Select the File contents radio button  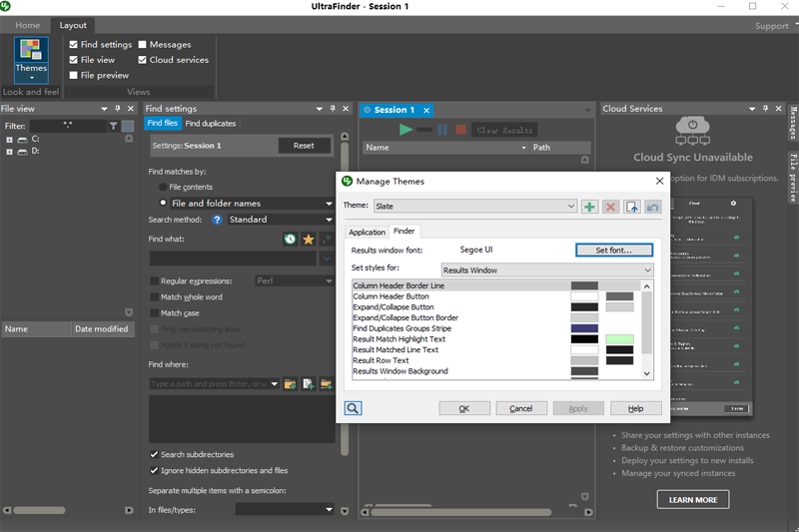pos(163,187)
